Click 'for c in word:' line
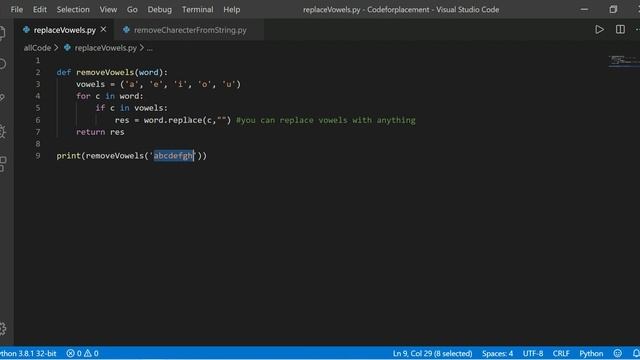Image resolution: width=640 pixels, height=360 pixels. [110, 96]
